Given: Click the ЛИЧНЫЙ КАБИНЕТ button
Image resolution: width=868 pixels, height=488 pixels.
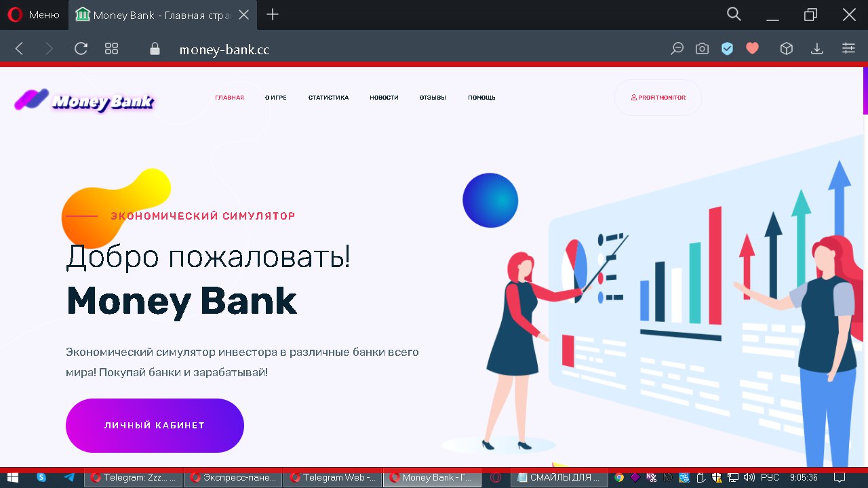Looking at the screenshot, I should (x=155, y=426).
